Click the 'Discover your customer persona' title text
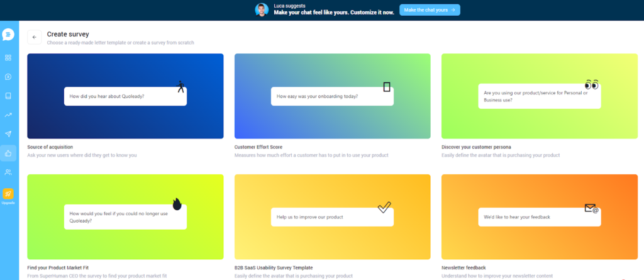 point(477,147)
